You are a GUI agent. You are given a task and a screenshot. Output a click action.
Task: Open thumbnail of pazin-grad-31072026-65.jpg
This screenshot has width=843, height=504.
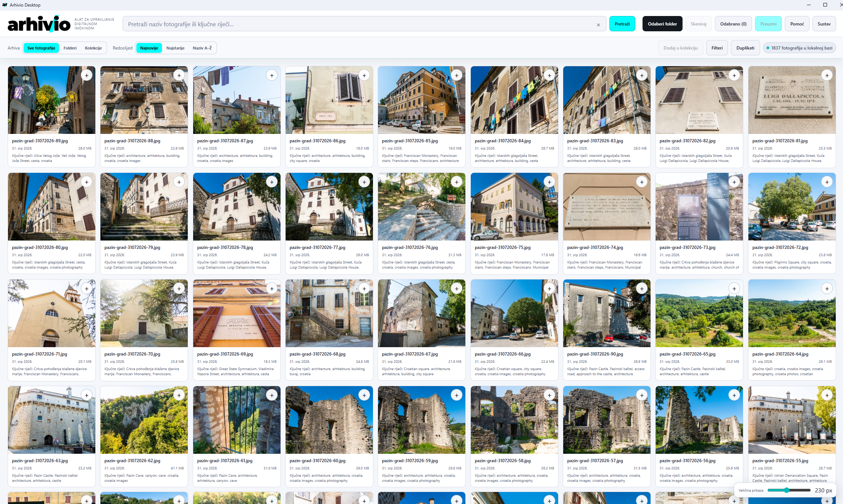tap(699, 313)
